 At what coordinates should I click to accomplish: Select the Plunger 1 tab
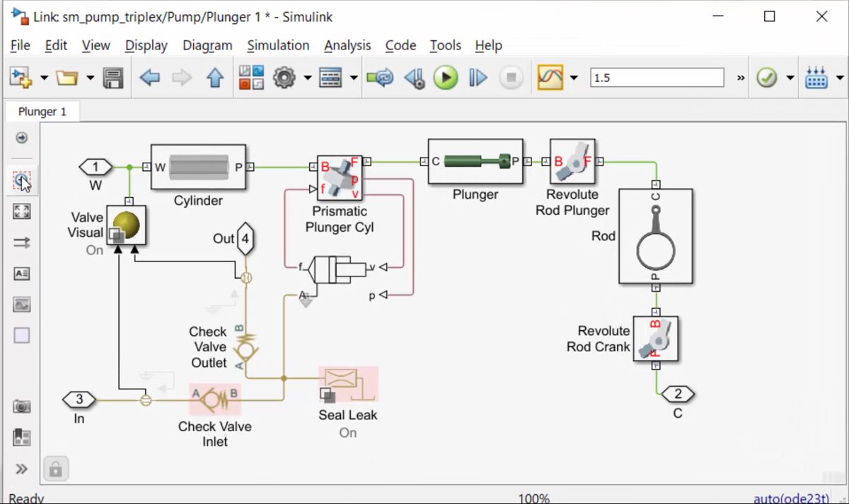click(42, 112)
